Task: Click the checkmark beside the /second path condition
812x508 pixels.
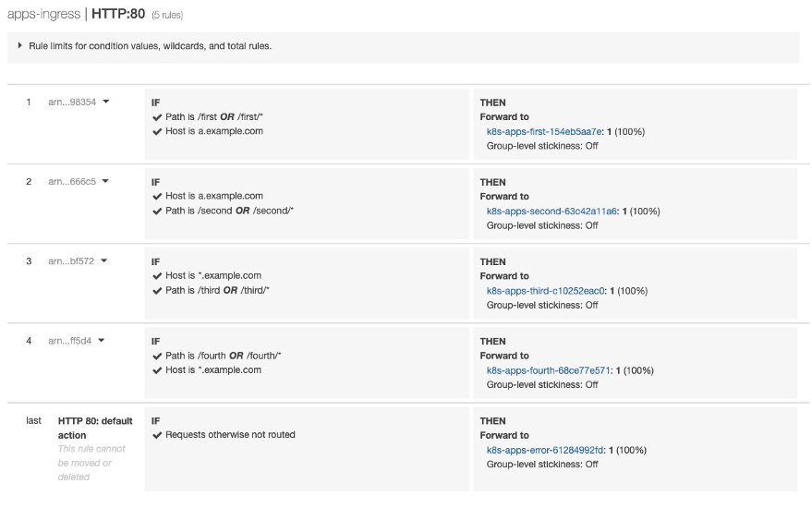Action: pyautogui.click(x=157, y=212)
